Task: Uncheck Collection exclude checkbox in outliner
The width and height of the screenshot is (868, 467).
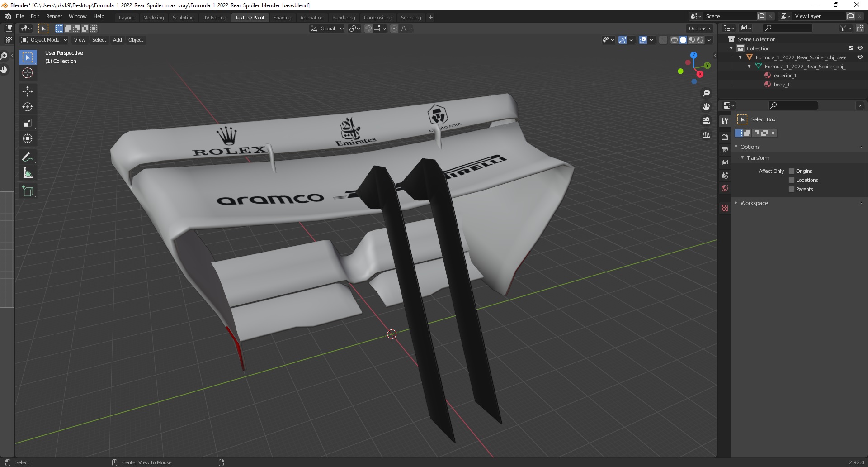Action: (x=851, y=48)
